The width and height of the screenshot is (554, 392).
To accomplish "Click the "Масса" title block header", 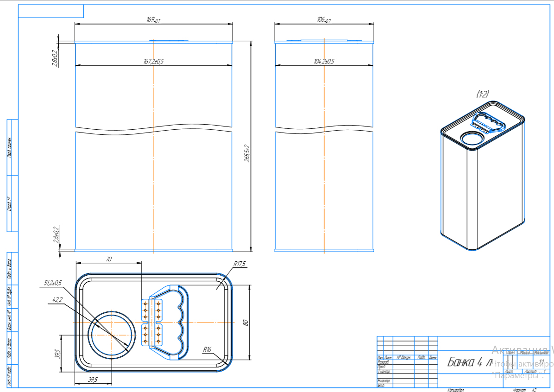I will point(525,353).
